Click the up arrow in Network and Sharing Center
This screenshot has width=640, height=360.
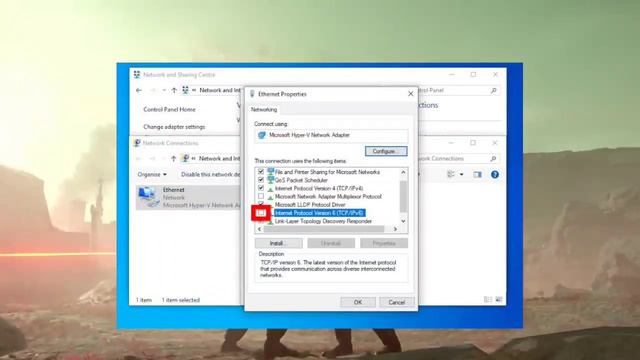tap(174, 90)
